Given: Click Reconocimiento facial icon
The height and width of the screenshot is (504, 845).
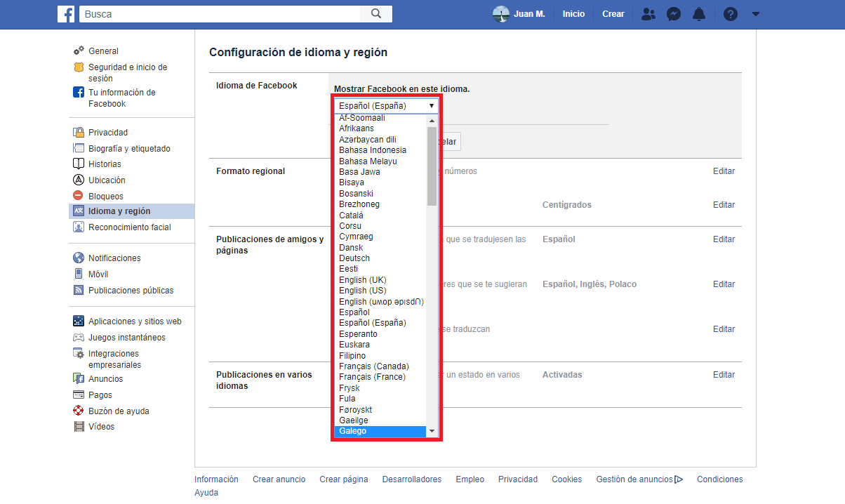Looking at the screenshot, I should pos(79,227).
